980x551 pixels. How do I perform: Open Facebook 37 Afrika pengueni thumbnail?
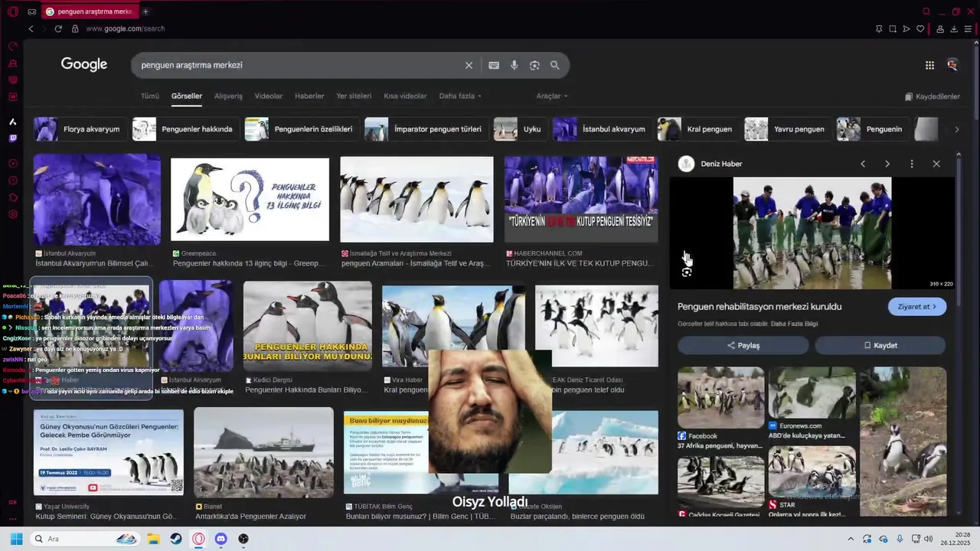click(x=720, y=397)
